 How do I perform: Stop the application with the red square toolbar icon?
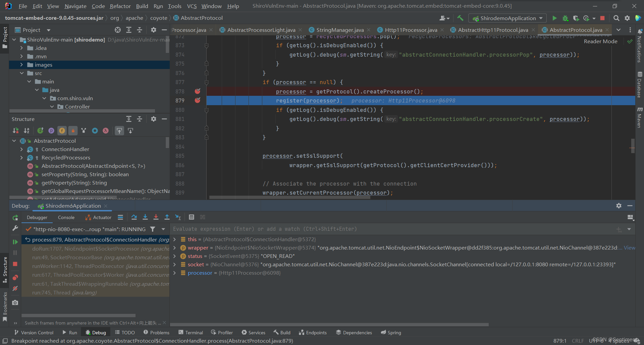click(602, 18)
